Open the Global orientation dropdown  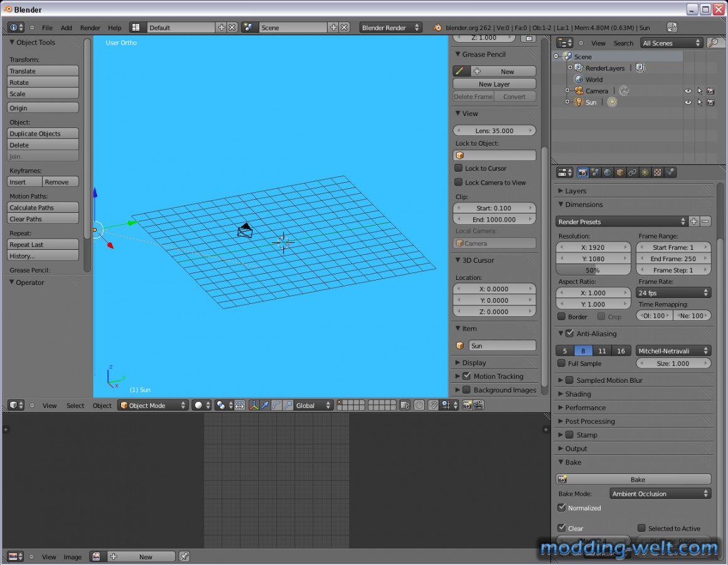point(313,406)
